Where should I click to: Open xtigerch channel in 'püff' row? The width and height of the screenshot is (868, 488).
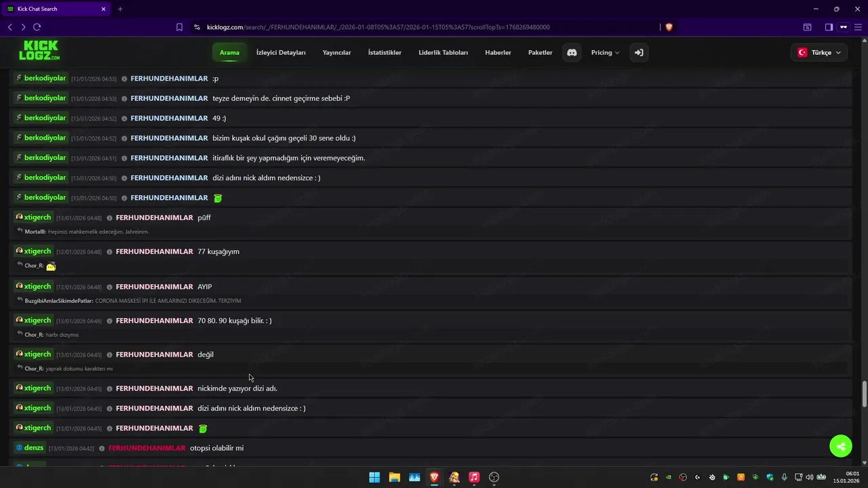33,218
